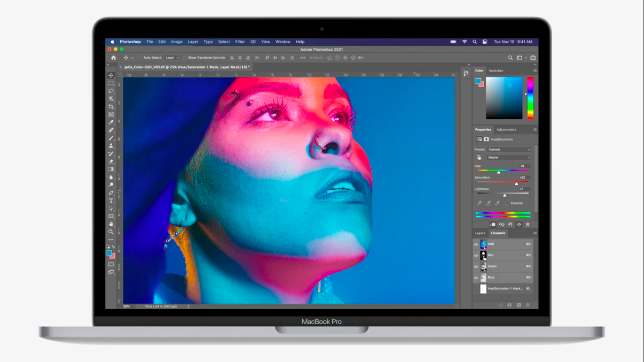The width and height of the screenshot is (644, 362).
Task: Select the Blur tool
Action: [111, 177]
